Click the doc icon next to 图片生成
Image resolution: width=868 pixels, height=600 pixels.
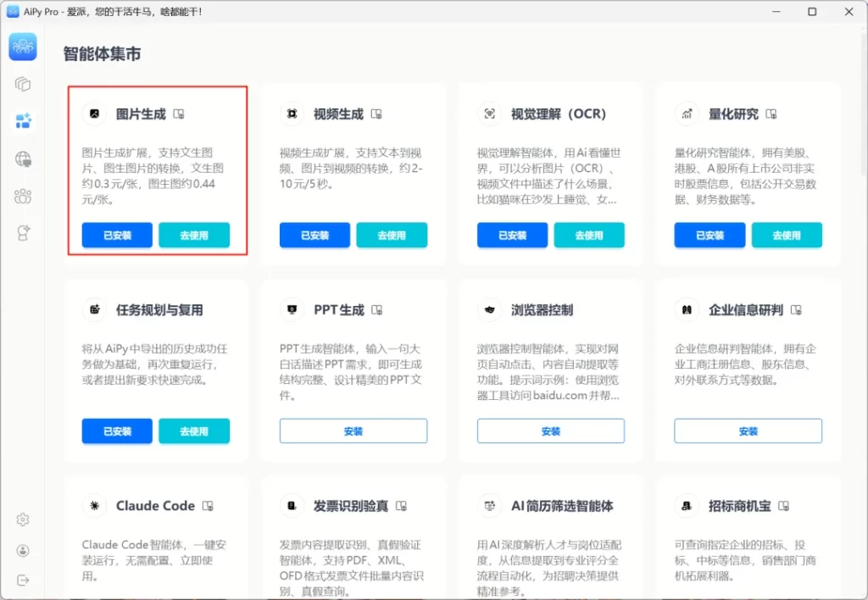[x=179, y=114]
